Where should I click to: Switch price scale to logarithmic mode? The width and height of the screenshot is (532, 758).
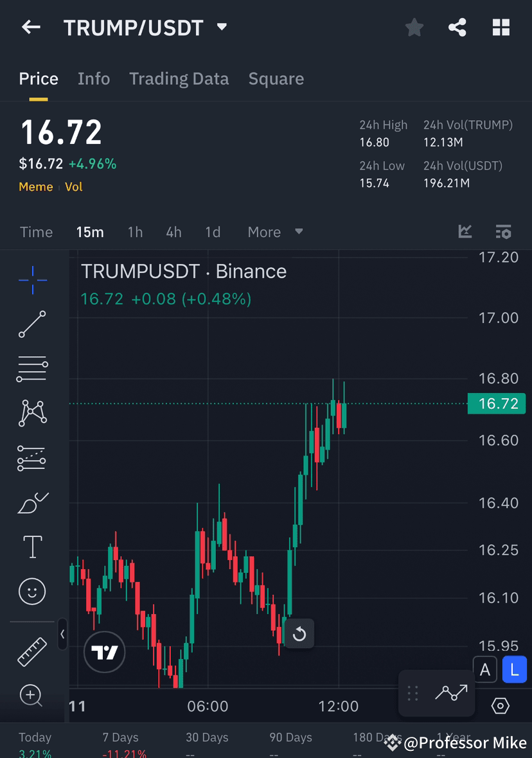pyautogui.click(x=514, y=669)
